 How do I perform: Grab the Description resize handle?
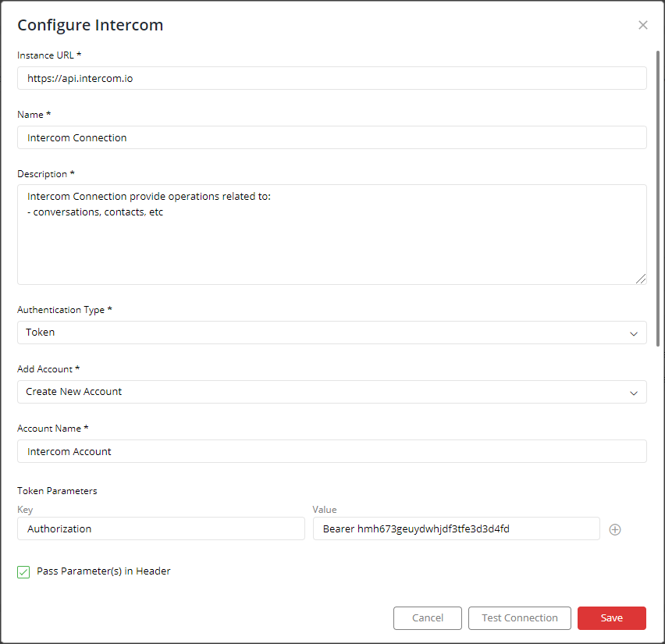(x=641, y=279)
